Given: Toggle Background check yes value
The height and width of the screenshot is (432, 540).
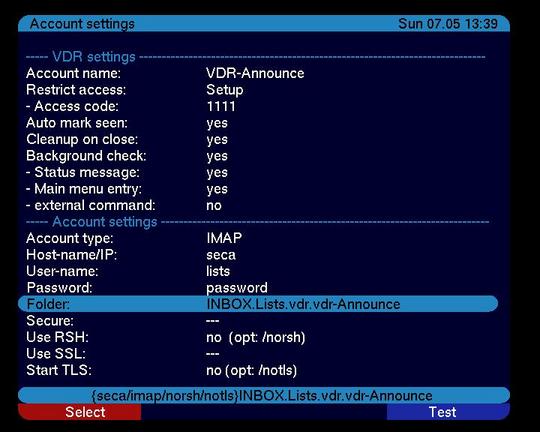Looking at the screenshot, I should [217, 156].
